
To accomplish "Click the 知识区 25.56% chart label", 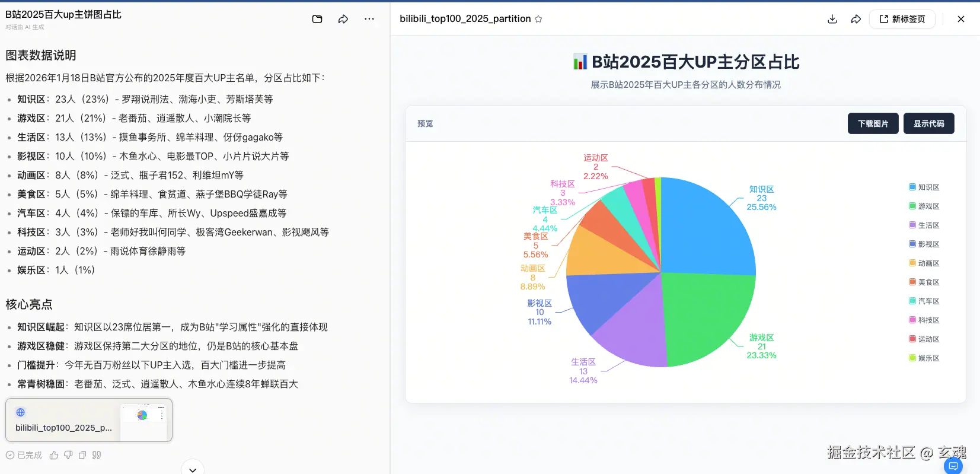I will [x=761, y=198].
